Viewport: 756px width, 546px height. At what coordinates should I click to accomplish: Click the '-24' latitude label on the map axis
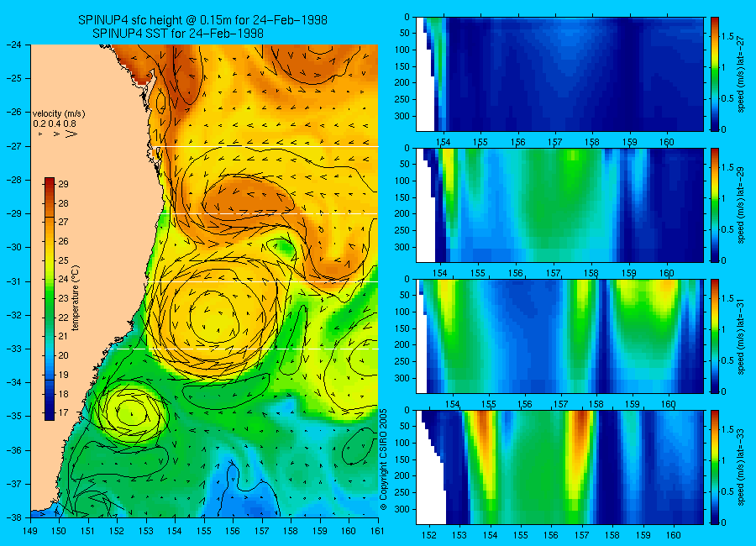[14, 45]
